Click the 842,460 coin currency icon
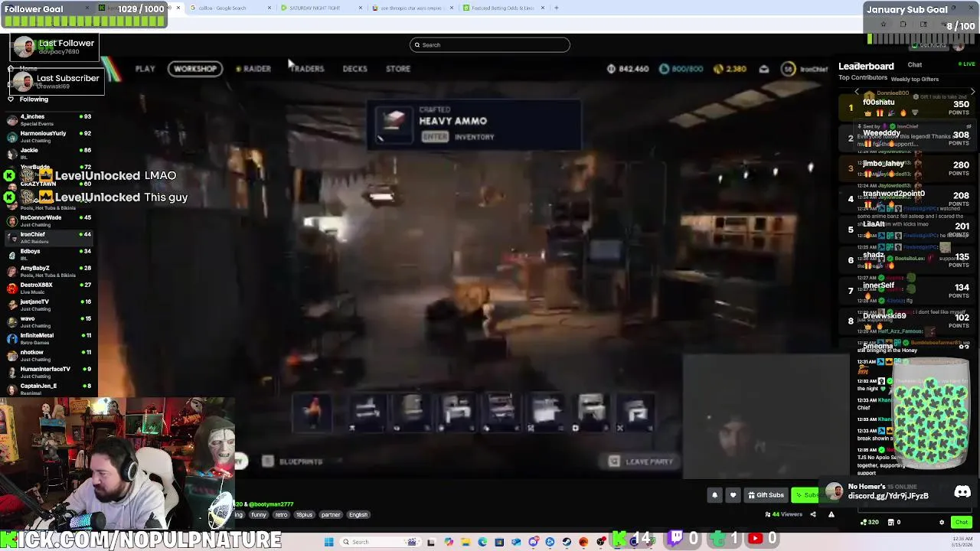The width and height of the screenshot is (980, 551). [611, 69]
